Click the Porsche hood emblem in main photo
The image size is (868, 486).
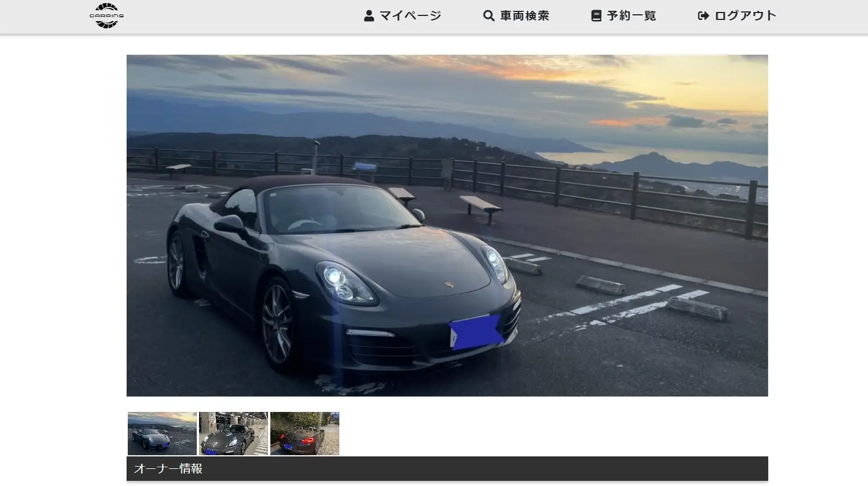449,284
